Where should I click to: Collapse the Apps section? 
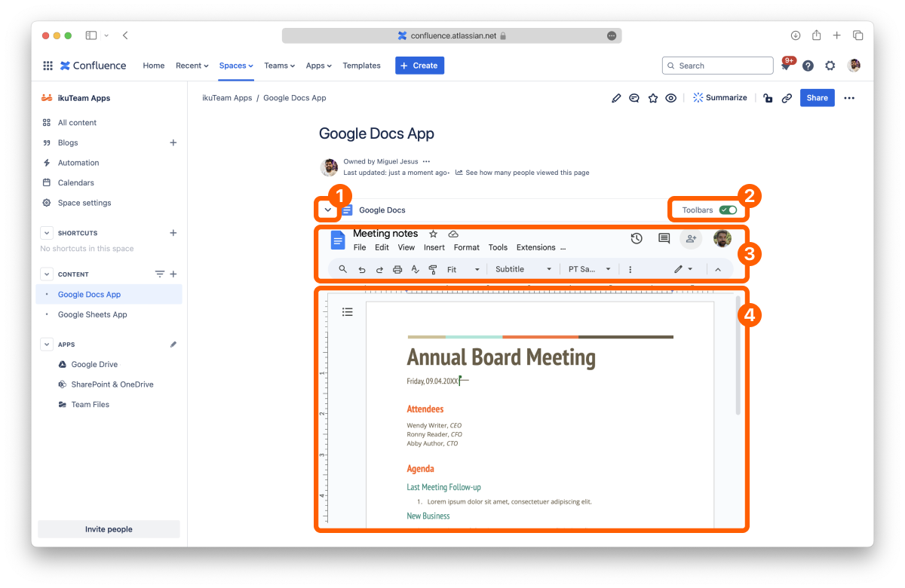[x=47, y=345]
